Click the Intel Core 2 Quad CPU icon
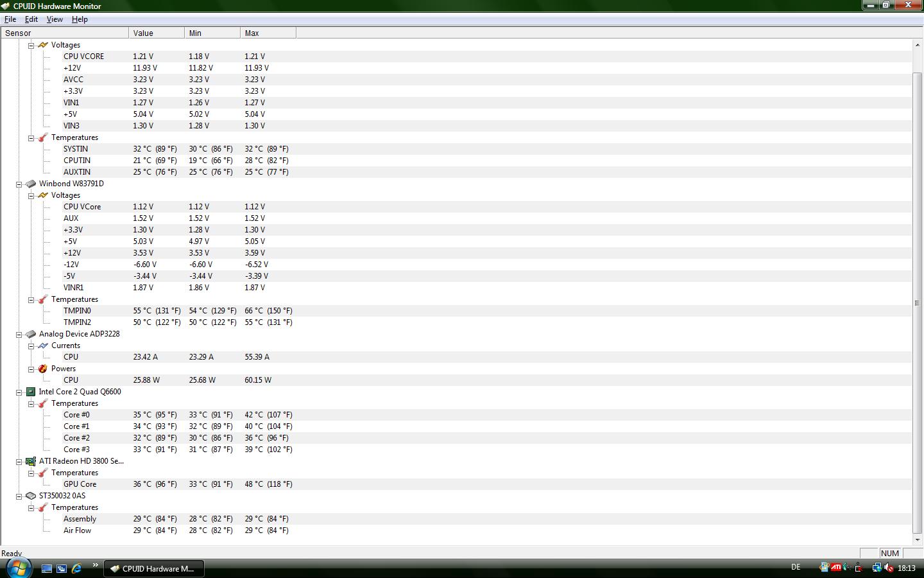This screenshot has width=924, height=578. point(30,392)
